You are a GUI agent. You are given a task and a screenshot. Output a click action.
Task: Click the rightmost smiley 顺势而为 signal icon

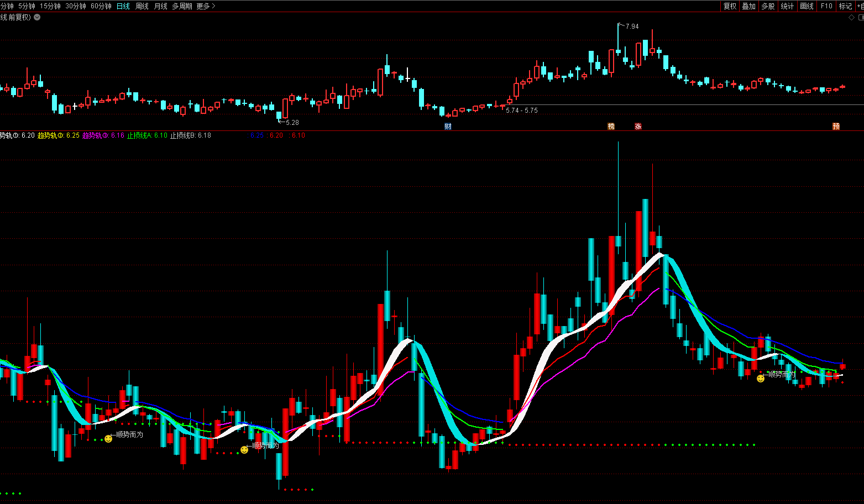[x=761, y=379]
